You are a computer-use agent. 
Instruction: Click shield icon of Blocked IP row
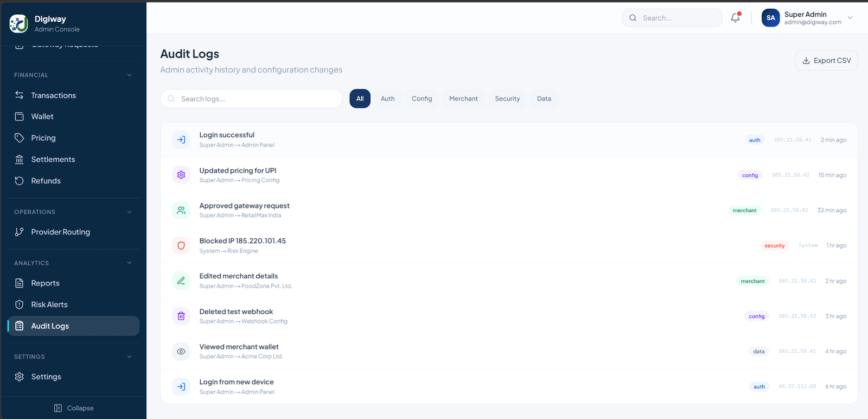(181, 245)
